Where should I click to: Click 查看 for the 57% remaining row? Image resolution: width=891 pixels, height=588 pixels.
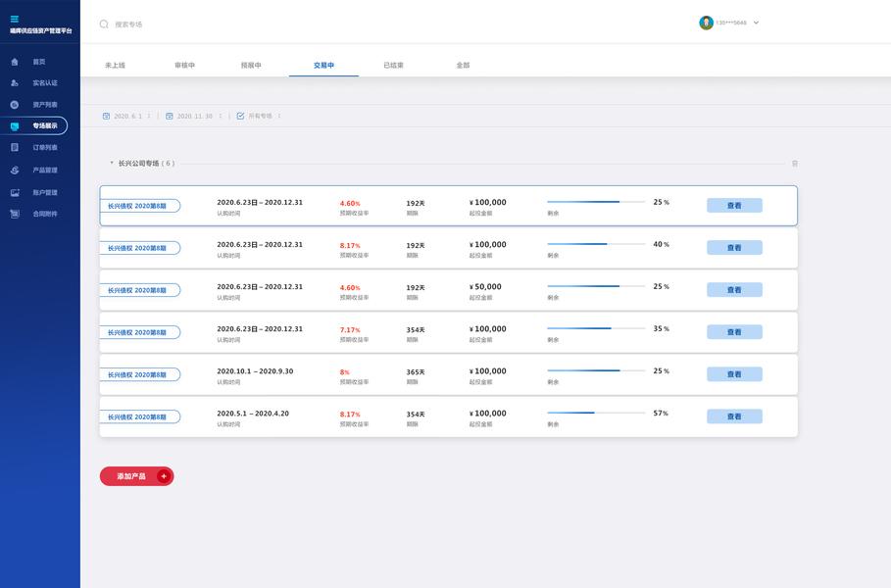[x=734, y=416]
